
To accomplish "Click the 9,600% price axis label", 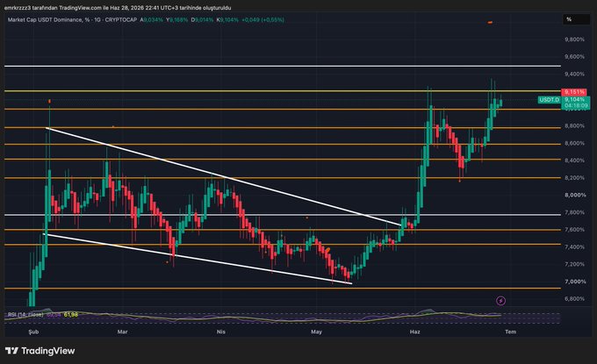I will [574, 57].
